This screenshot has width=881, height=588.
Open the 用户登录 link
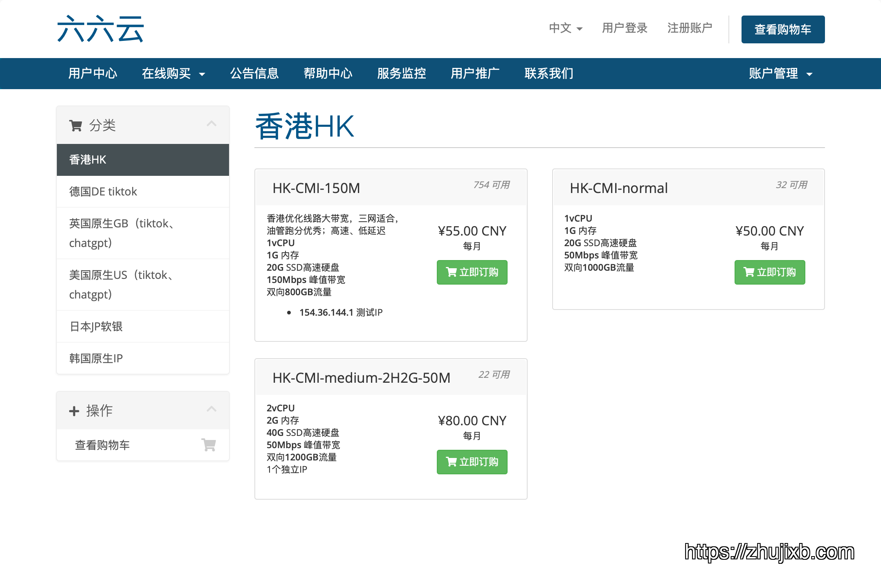(x=625, y=28)
